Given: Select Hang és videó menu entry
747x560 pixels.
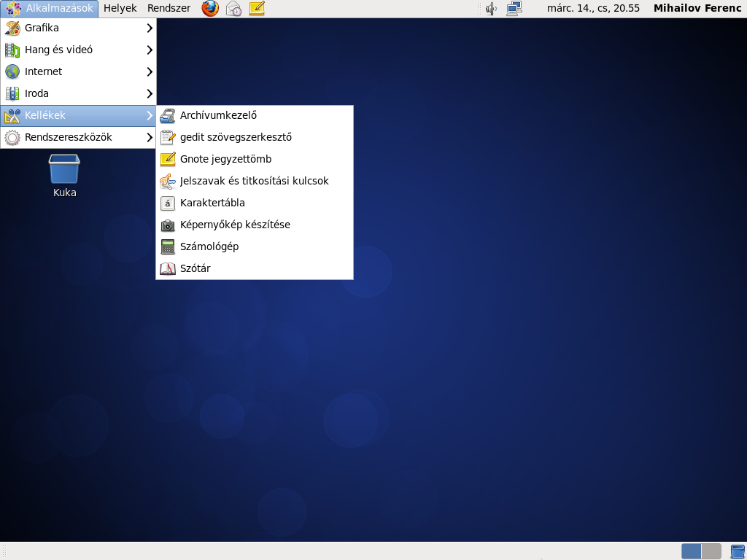Looking at the screenshot, I should (x=79, y=50).
